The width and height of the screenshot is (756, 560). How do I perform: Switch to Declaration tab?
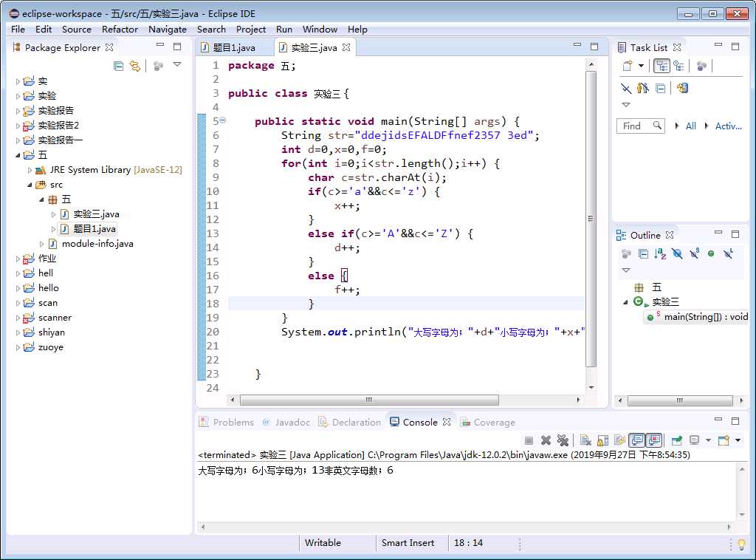tap(349, 423)
